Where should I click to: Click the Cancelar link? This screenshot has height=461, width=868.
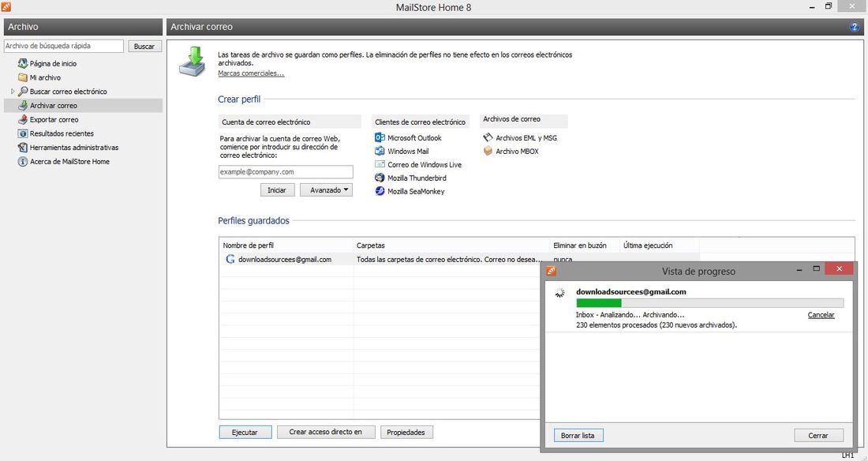coord(821,315)
